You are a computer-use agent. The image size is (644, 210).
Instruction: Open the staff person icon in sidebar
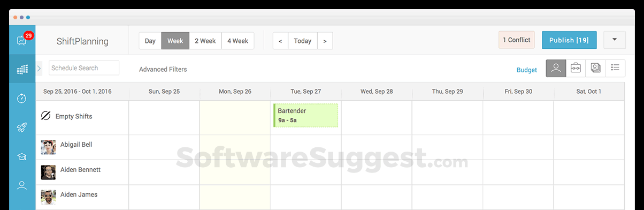22,185
